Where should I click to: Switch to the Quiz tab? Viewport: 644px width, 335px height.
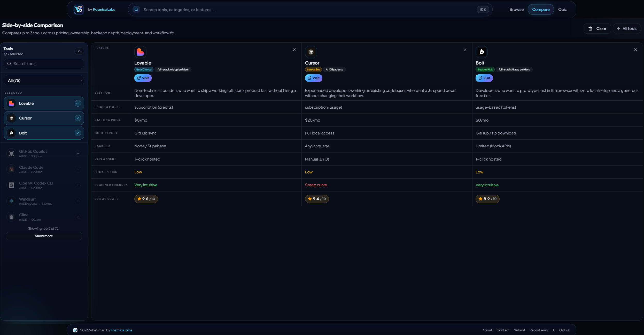(562, 10)
